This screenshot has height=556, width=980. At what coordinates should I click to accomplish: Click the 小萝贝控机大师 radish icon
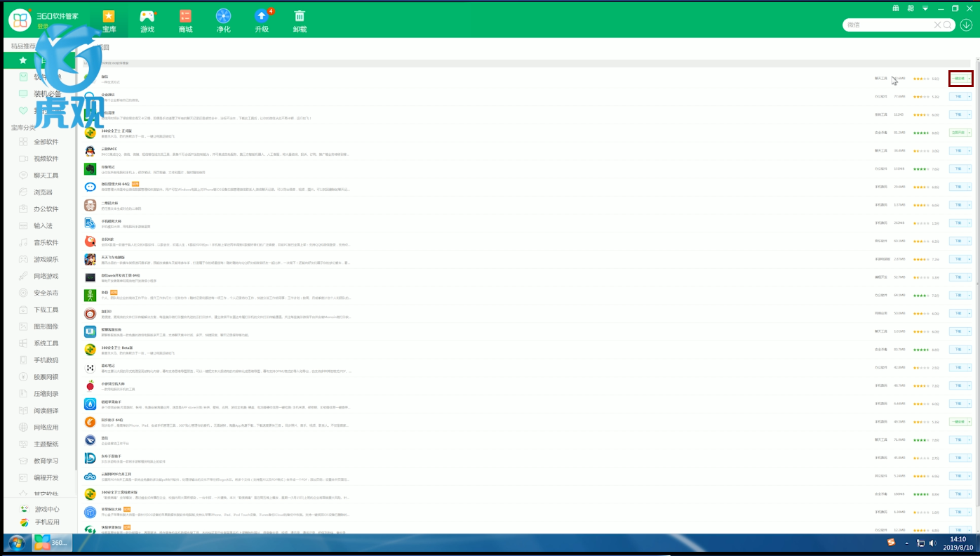(90, 386)
